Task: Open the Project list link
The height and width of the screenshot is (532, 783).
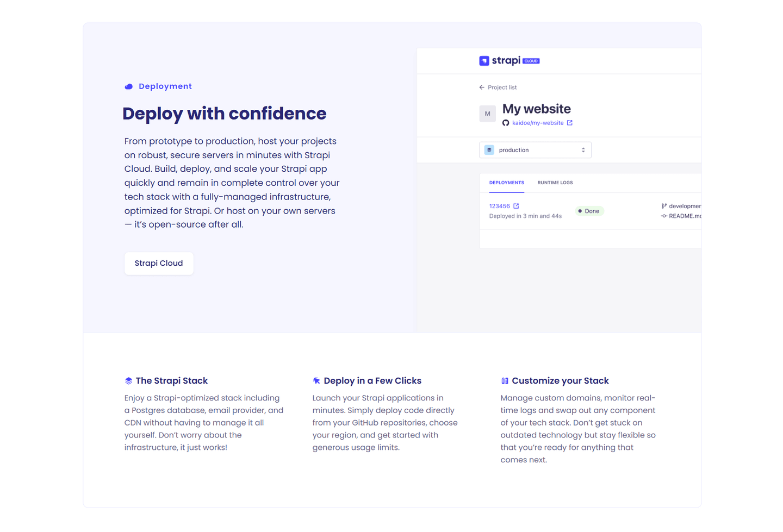Action: [x=502, y=87]
